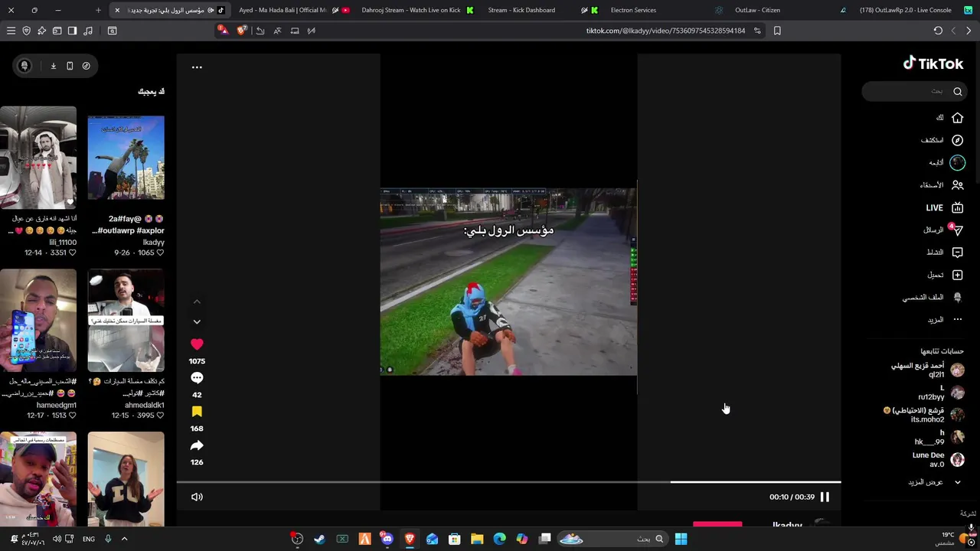This screenshot has width=980, height=551.
Task: Toggle the browser sidebar panel icon
Action: click(72, 31)
